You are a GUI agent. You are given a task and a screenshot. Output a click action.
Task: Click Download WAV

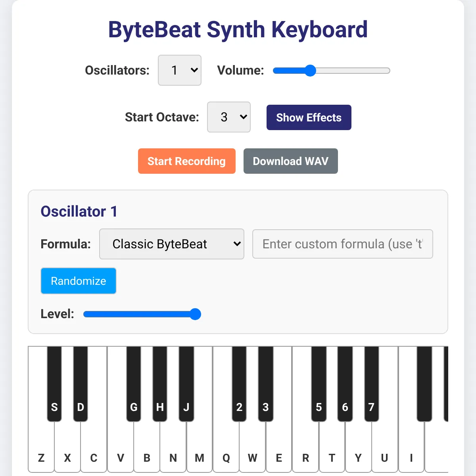[290, 161]
